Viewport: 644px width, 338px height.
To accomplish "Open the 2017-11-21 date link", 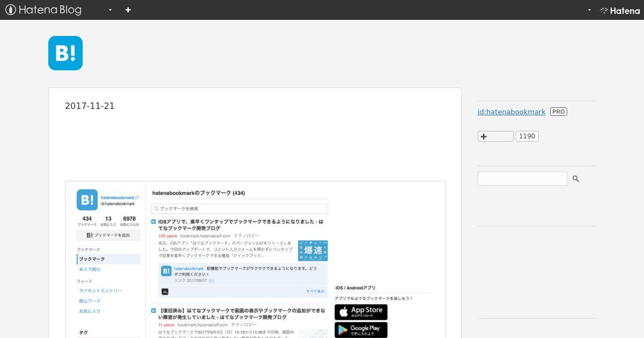I will tap(90, 106).
